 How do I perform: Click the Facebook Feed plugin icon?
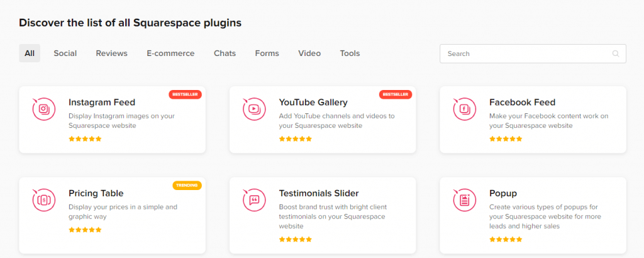(464, 109)
